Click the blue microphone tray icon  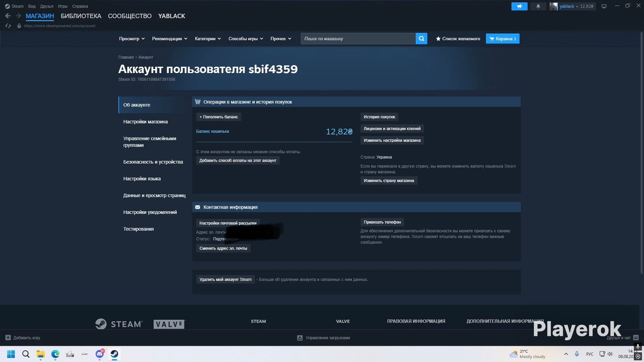click(577, 354)
